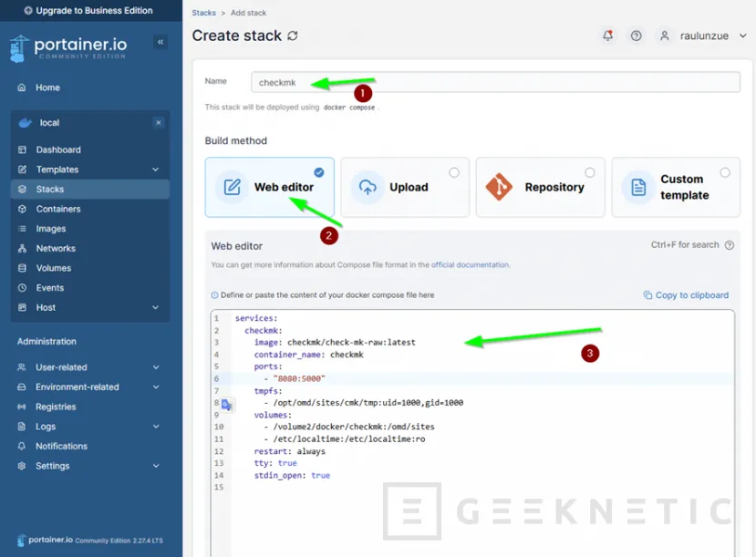This screenshot has width=756, height=557.
Task: Select the Repository build method radio
Action: click(590, 172)
